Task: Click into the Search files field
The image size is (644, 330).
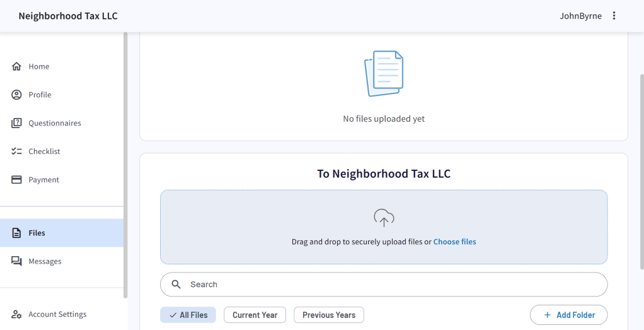Action: tap(391, 285)
